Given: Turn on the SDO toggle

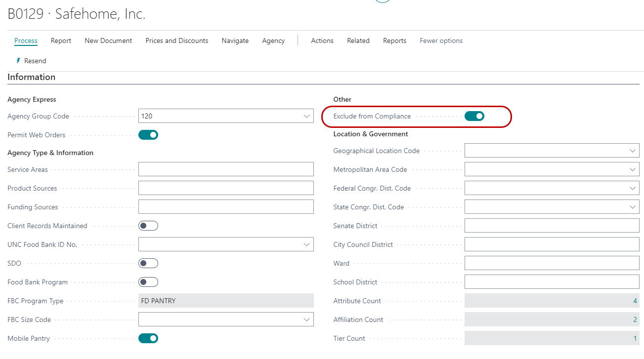Looking at the screenshot, I should [148, 263].
